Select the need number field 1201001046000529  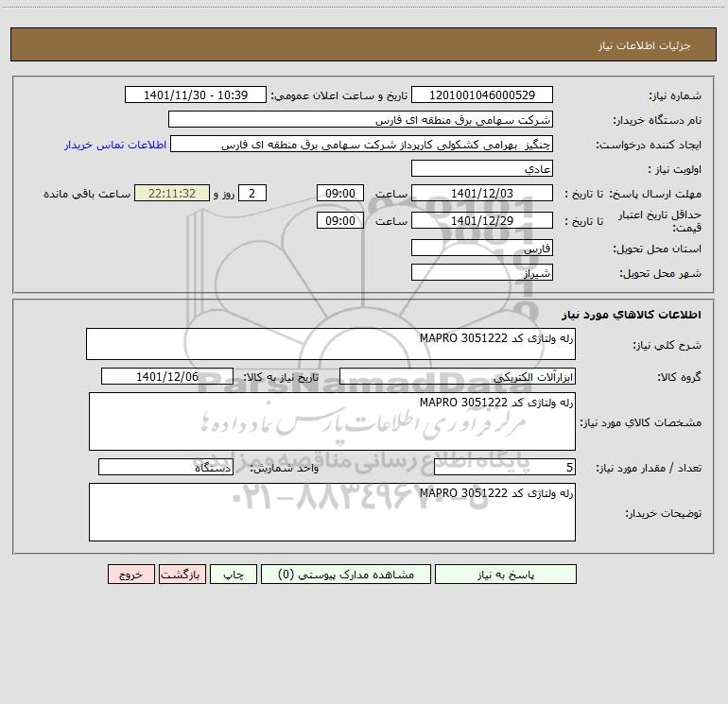coord(482,94)
